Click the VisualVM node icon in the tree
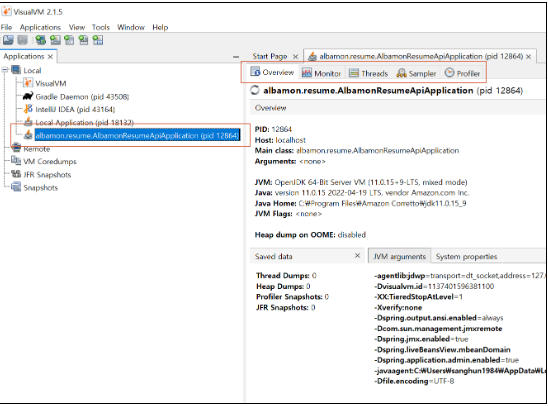548x406 pixels. (x=28, y=83)
